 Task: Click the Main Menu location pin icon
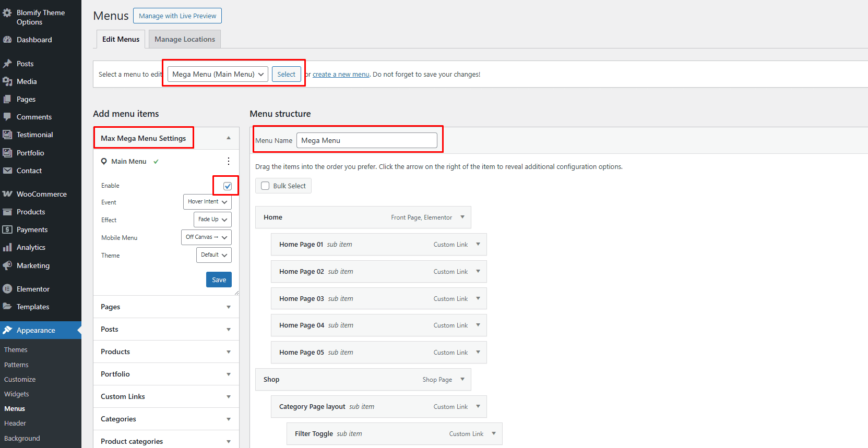tap(104, 161)
